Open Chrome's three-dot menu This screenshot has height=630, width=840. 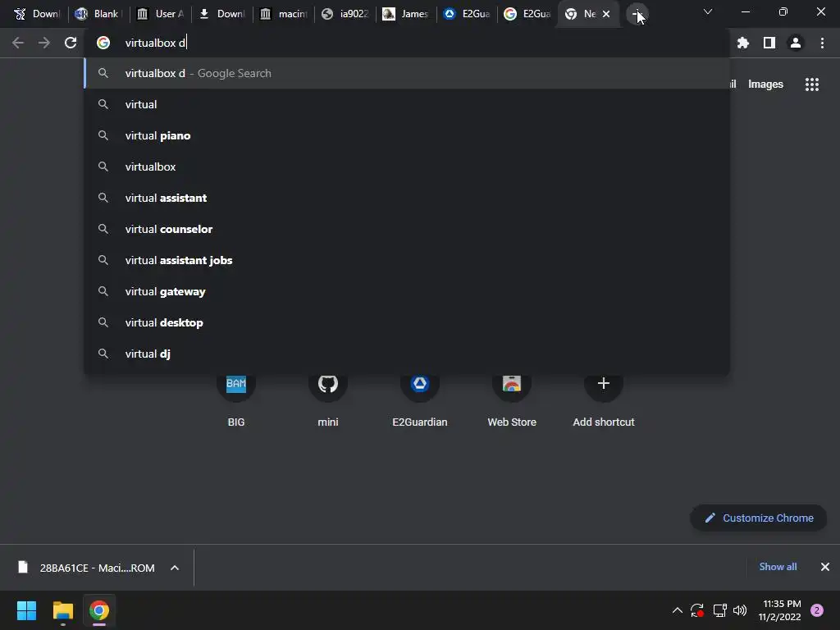click(822, 43)
